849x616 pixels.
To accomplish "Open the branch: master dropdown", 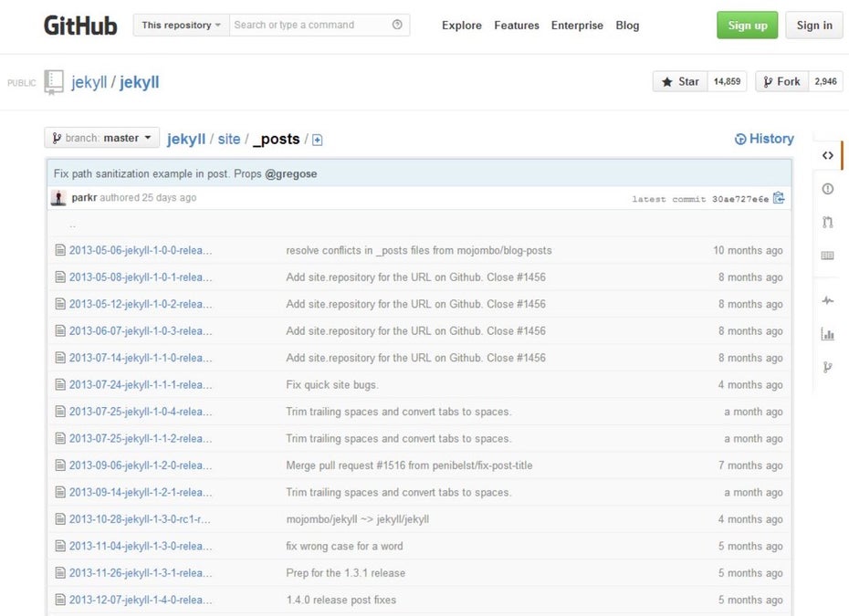I will (x=102, y=138).
